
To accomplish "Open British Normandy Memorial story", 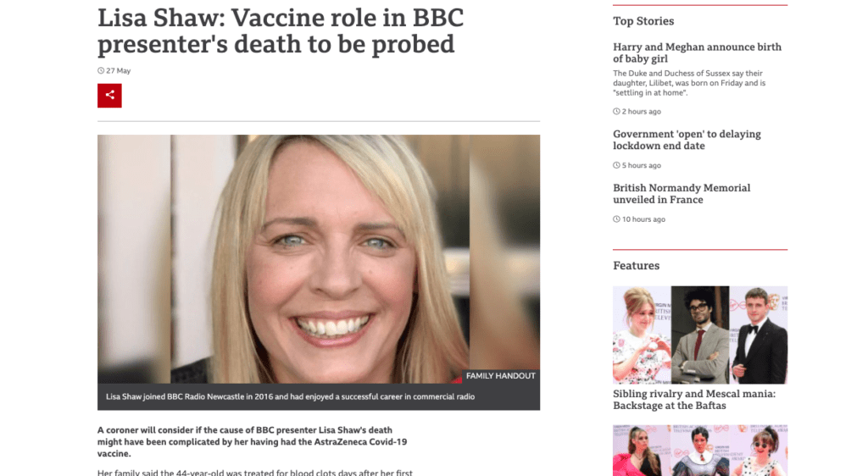I will [682, 193].
